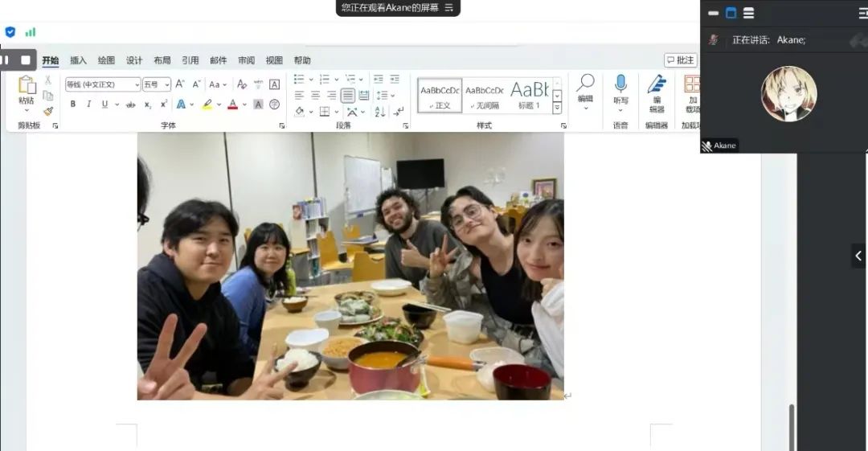Click the group photo in the document

tap(350, 265)
